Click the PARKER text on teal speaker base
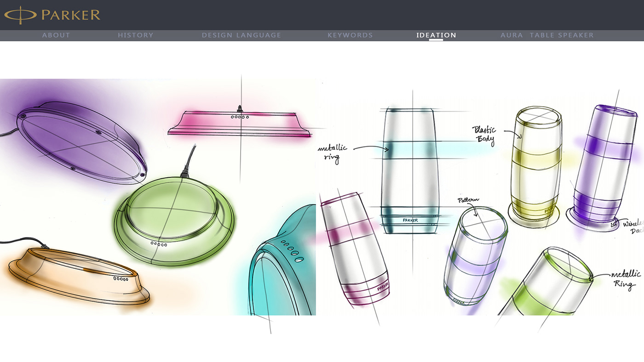 pos(410,221)
